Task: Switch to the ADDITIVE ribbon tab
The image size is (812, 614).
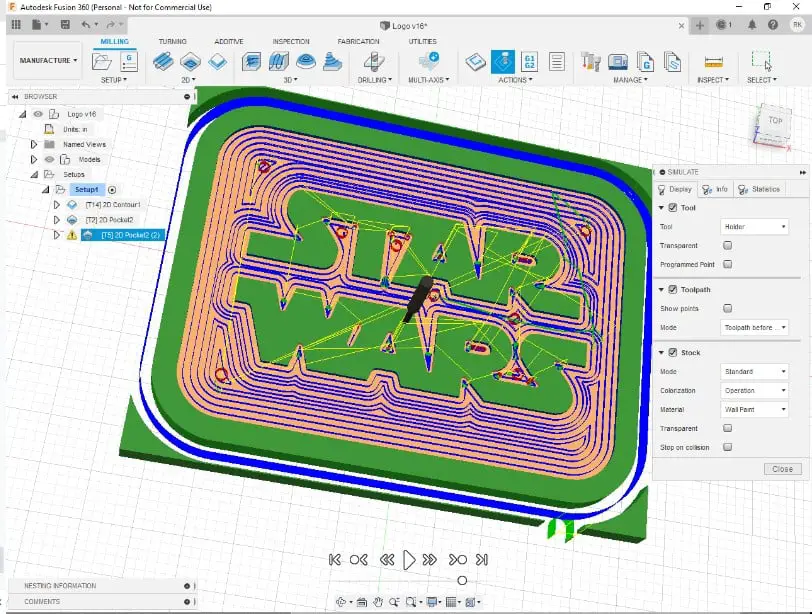Action: (x=229, y=41)
